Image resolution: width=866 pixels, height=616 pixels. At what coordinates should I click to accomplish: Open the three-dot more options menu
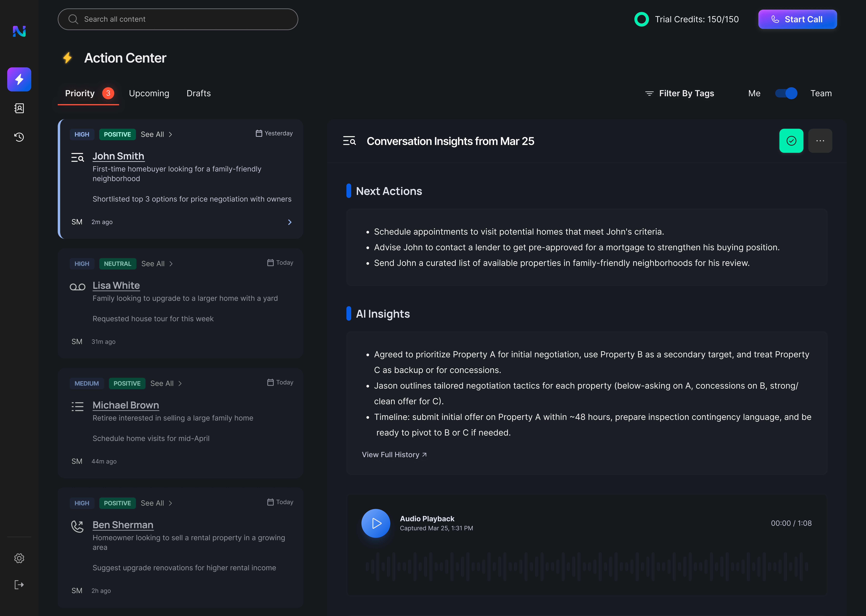820,141
